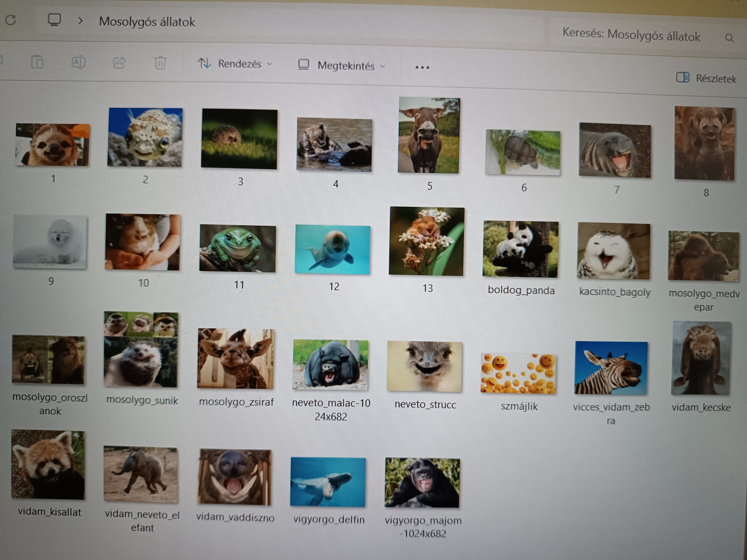Select sloth thumbnail of file 1
The width and height of the screenshot is (747, 560).
click(53, 145)
